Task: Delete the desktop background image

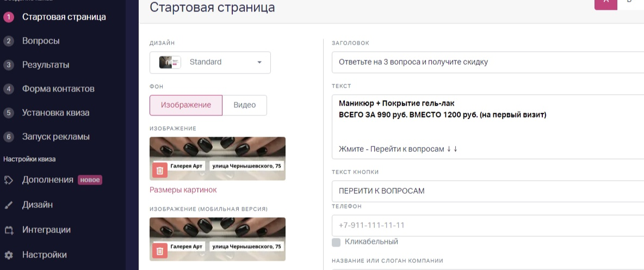Action: [x=160, y=170]
